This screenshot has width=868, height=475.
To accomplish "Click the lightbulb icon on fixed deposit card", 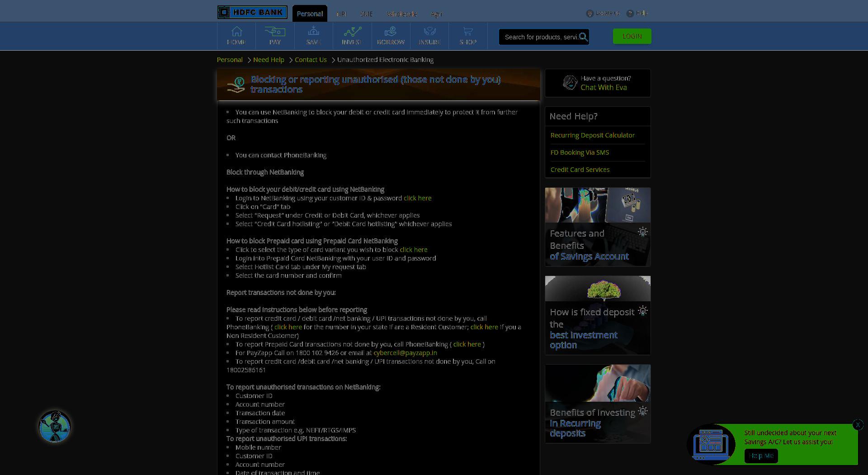I will [642, 311].
